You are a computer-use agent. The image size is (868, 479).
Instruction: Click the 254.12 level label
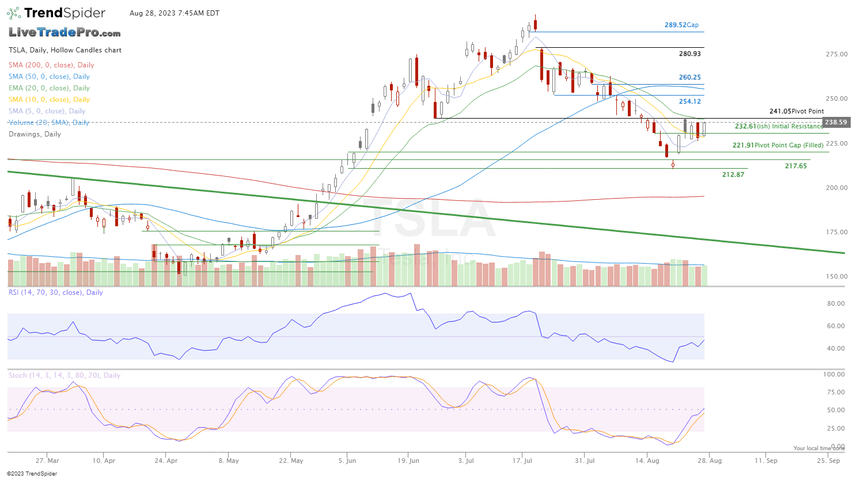point(690,101)
